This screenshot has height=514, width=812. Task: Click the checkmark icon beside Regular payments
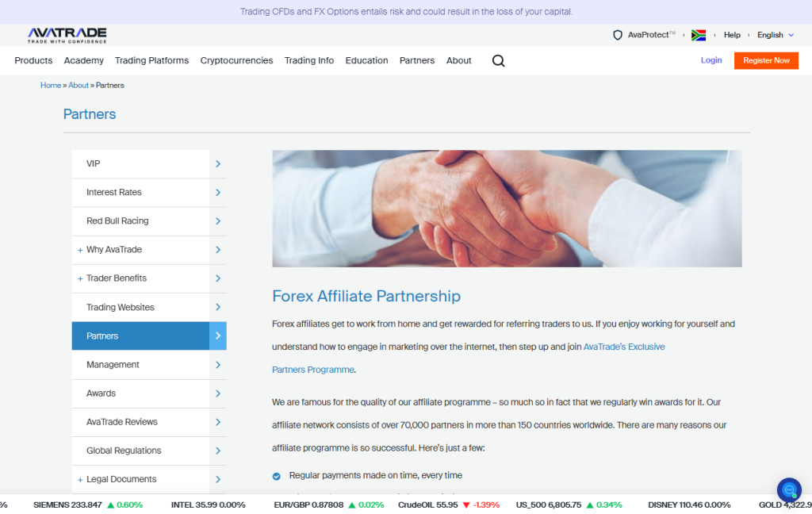tap(277, 475)
